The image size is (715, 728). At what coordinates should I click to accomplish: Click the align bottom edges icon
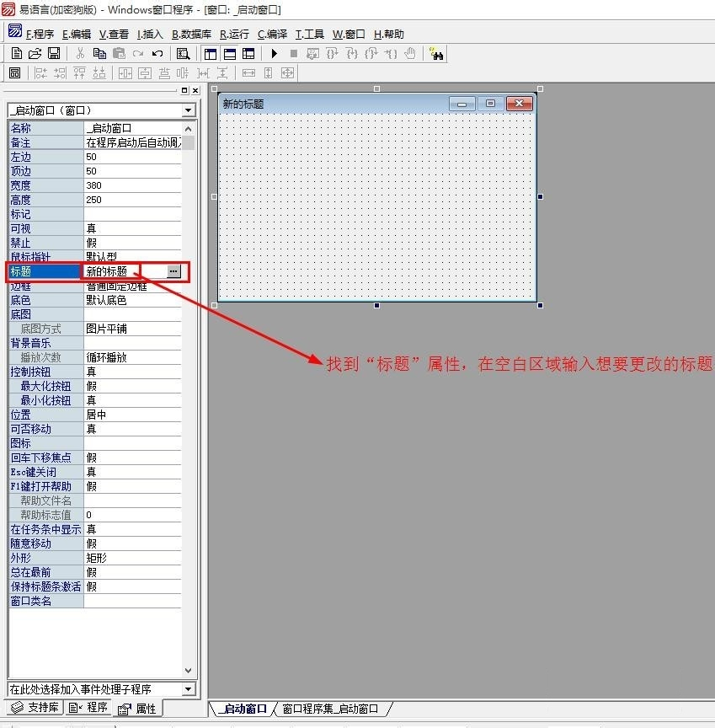[x=99, y=73]
